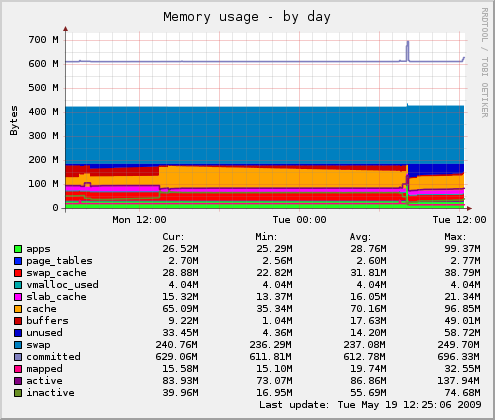495x420 pixels.
Task: Click the teal vmalloc_used legend swatch
Action: 18,285
